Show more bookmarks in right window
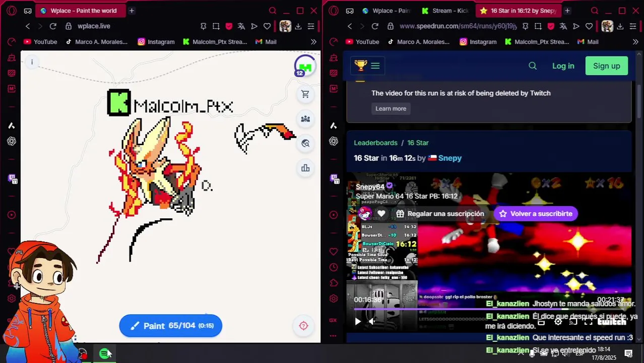 click(x=635, y=42)
